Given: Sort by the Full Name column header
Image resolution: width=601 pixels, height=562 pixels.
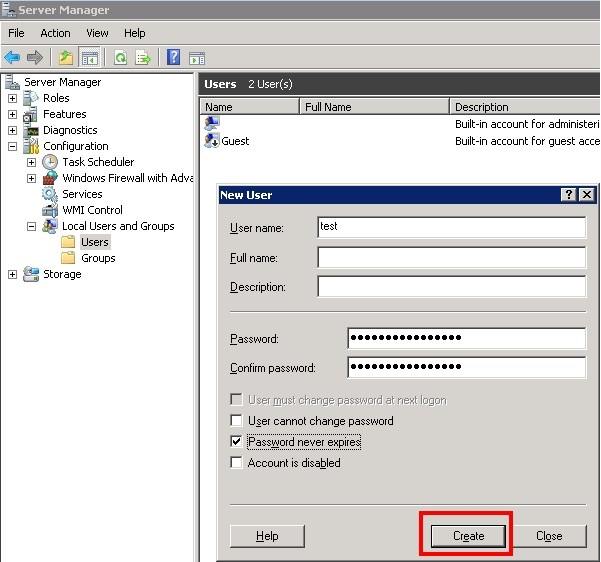Looking at the screenshot, I should point(374,107).
